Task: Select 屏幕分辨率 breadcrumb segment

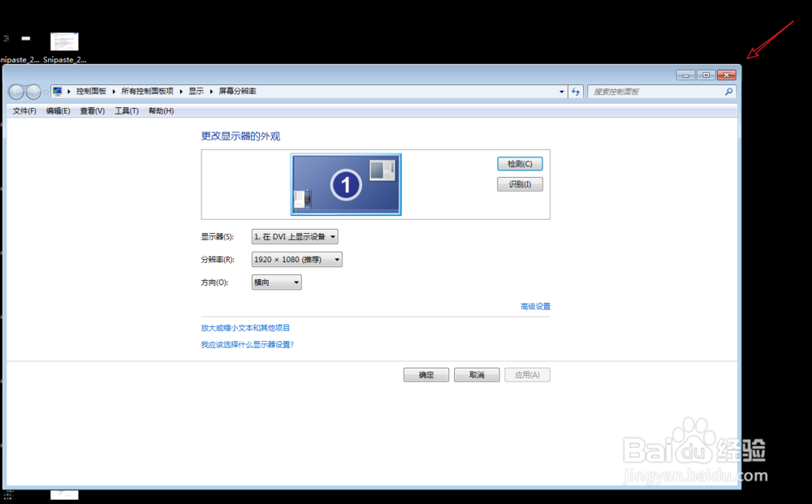Action: point(237,91)
